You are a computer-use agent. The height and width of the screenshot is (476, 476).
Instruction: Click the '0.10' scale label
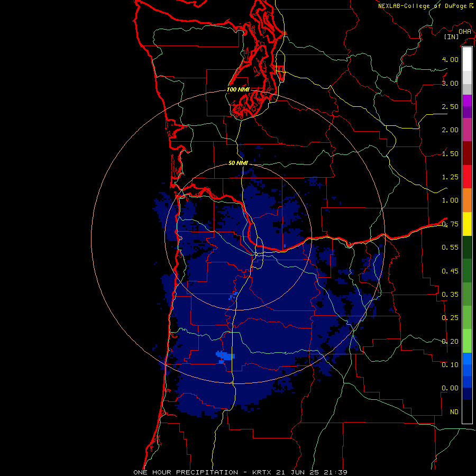point(450,365)
